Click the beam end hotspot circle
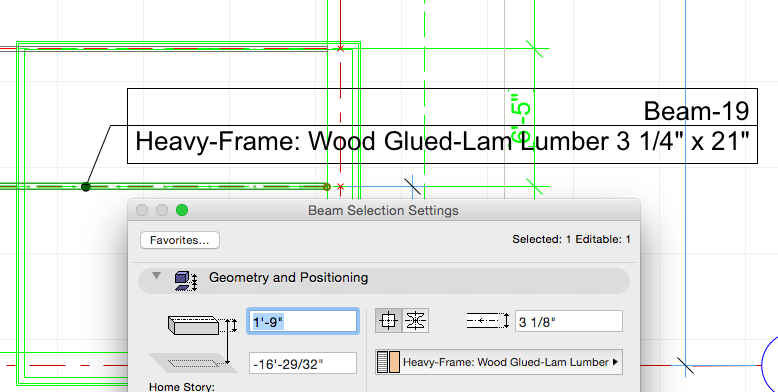The height and width of the screenshot is (392, 778). pyautogui.click(x=326, y=187)
